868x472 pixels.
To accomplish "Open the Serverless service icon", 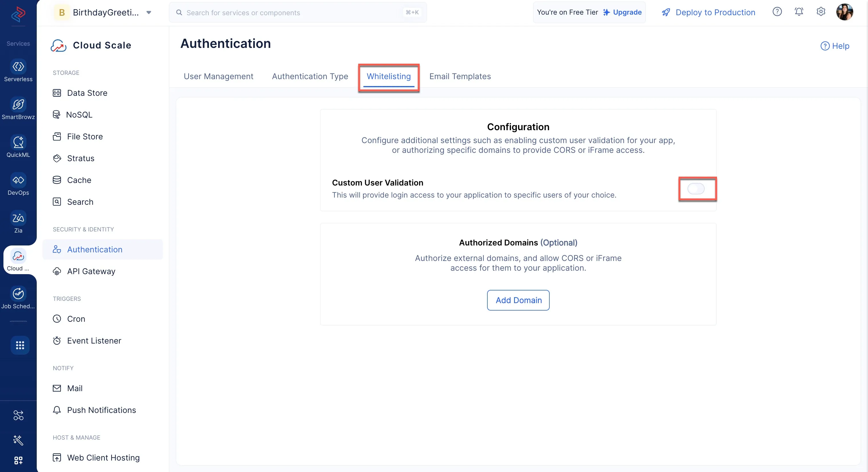I will coord(18,67).
